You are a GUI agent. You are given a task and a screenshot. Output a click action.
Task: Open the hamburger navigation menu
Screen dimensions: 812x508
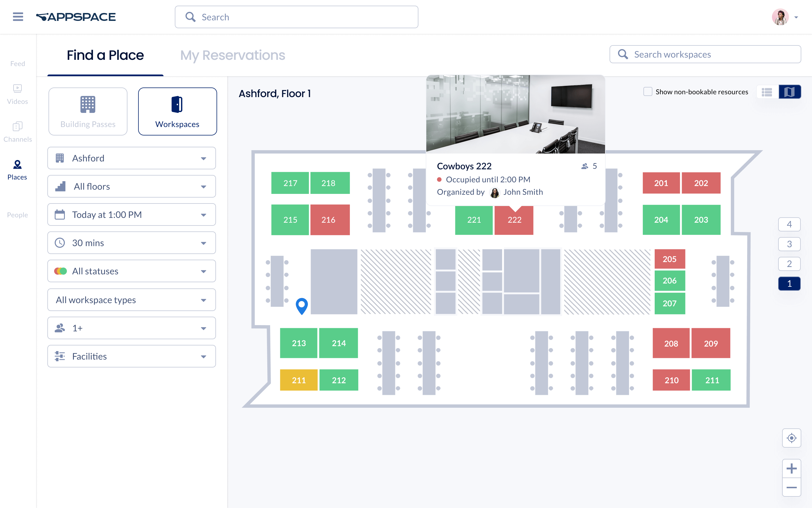tap(18, 17)
